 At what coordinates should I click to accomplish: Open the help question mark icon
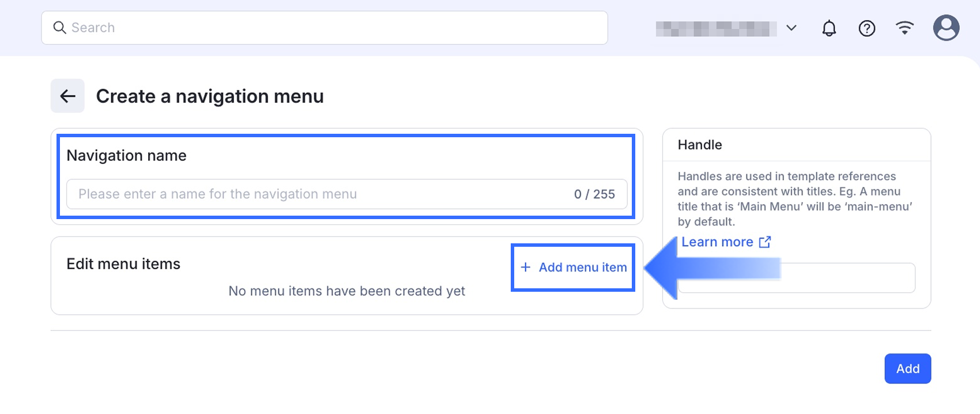click(x=866, y=28)
